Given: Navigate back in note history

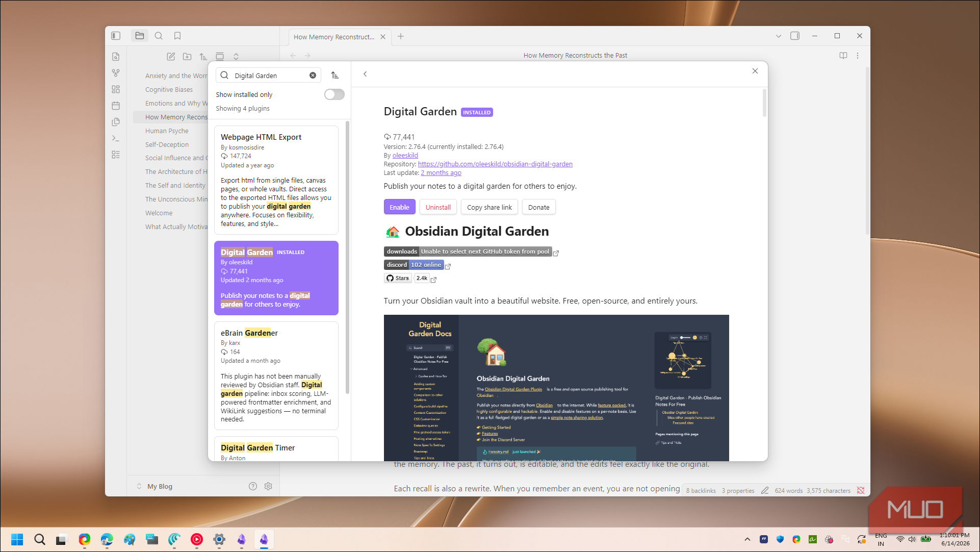Looking at the screenshot, I should (x=293, y=56).
